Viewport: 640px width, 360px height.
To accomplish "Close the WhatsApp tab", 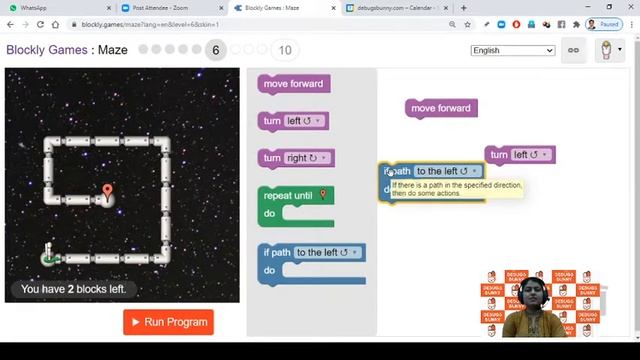I will [x=109, y=8].
